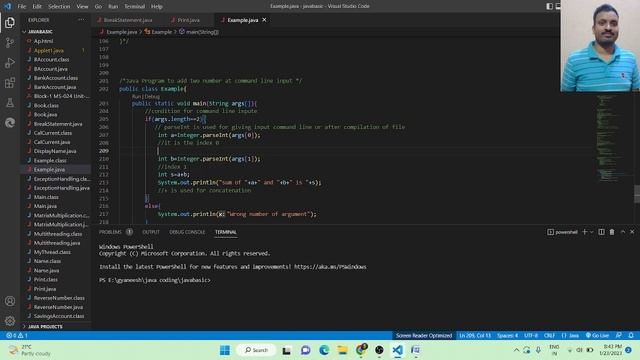Maximize the panel size with caret icon
This screenshot has width=640, height=360.
623,232
